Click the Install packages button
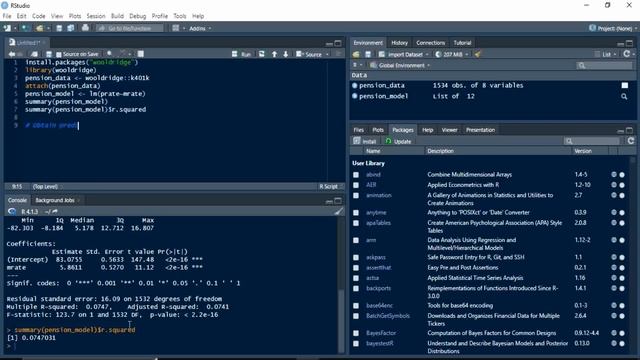Viewport: 640px width, 360px height. (364, 141)
